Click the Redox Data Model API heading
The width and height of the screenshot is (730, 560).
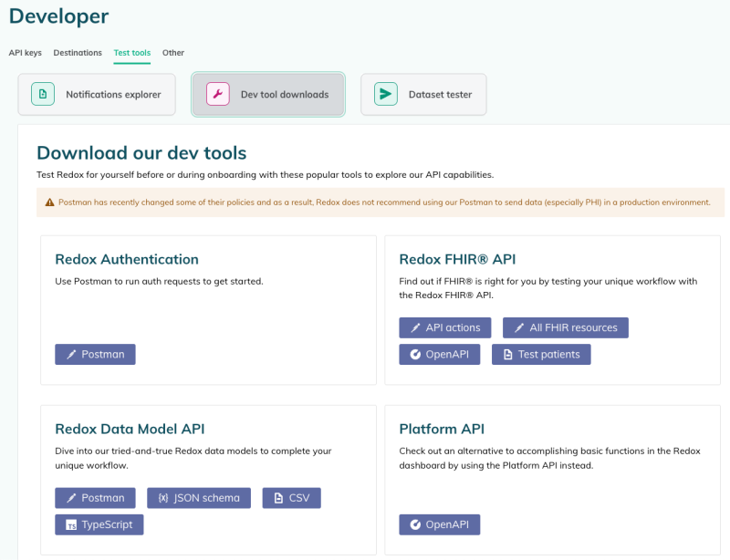click(130, 429)
